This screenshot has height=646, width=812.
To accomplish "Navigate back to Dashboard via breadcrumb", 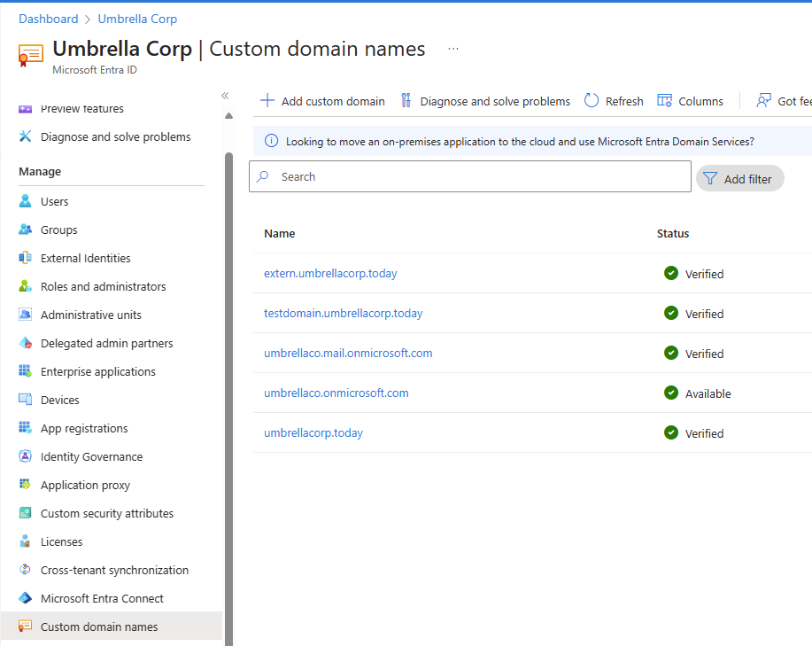I will click(x=48, y=19).
